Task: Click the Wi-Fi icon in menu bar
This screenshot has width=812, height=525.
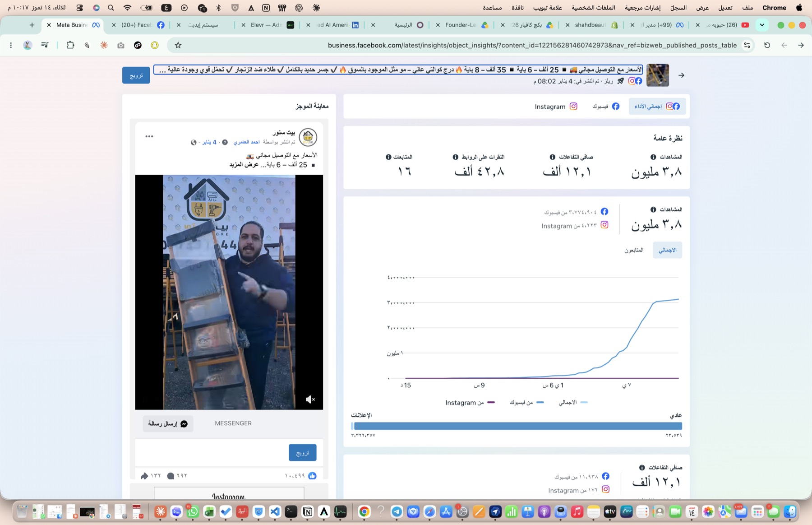Action: 127,8
